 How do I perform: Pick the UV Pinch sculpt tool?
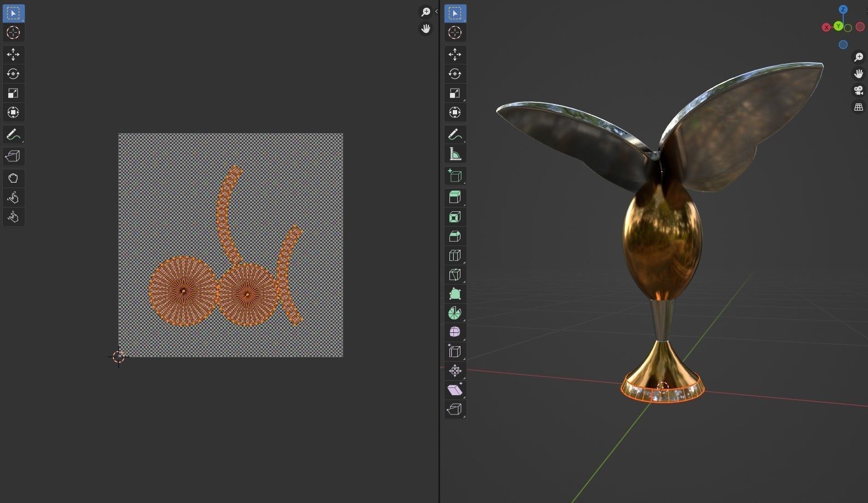(13, 217)
